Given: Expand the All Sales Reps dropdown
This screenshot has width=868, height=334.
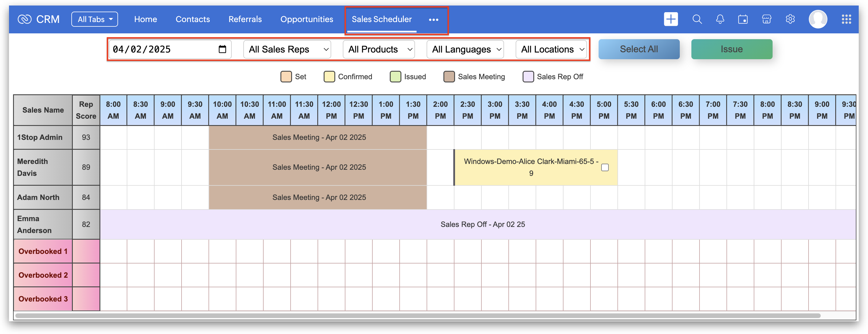Looking at the screenshot, I should [x=287, y=49].
